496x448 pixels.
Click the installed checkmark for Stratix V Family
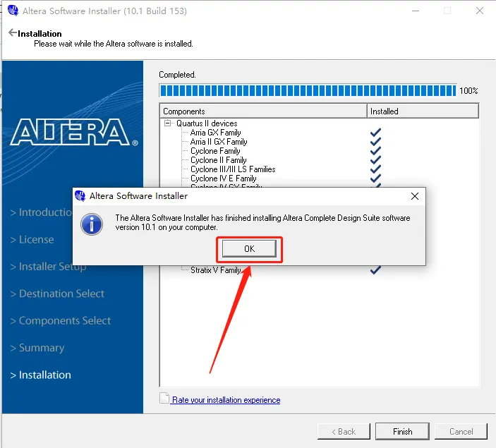375,270
